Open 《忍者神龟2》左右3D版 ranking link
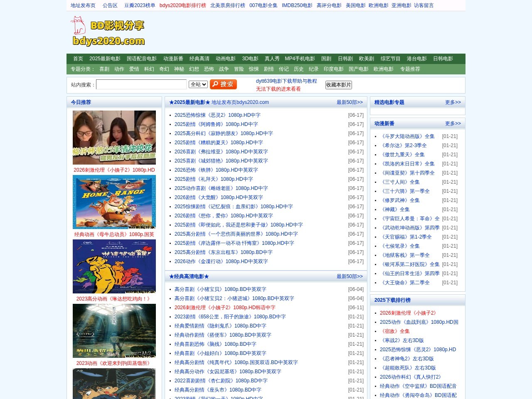This screenshot has height=399, width=532. 407,359
